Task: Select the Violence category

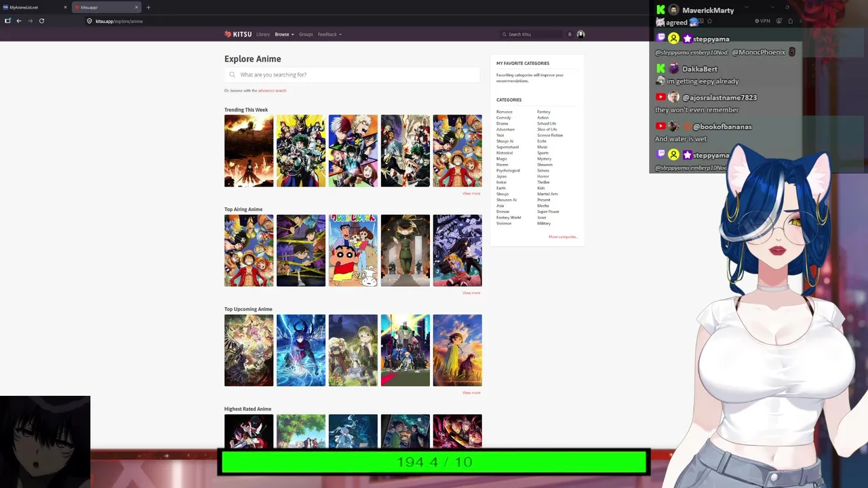Action: (504, 224)
